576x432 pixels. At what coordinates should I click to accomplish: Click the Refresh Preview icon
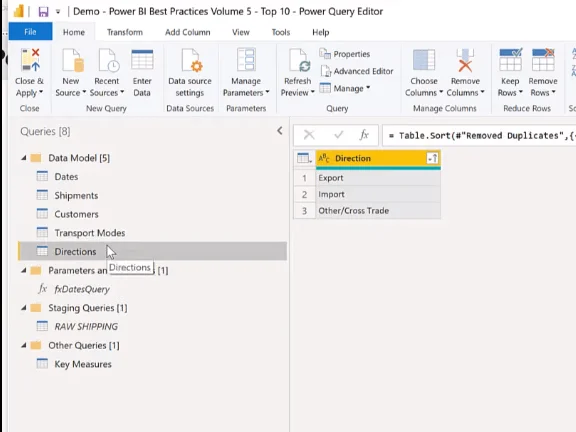click(299, 60)
